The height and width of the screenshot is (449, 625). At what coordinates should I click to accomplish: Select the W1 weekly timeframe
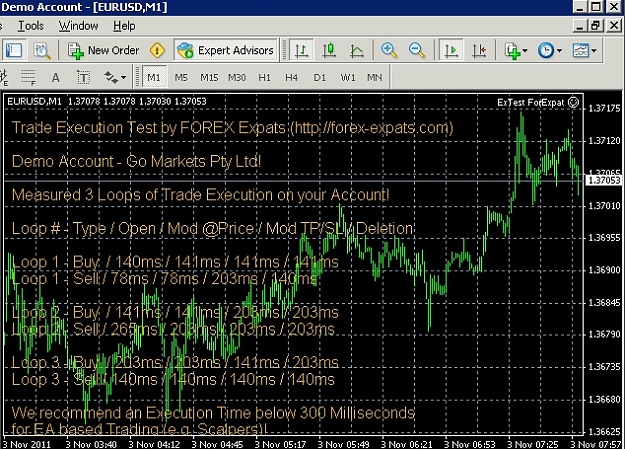(348, 77)
